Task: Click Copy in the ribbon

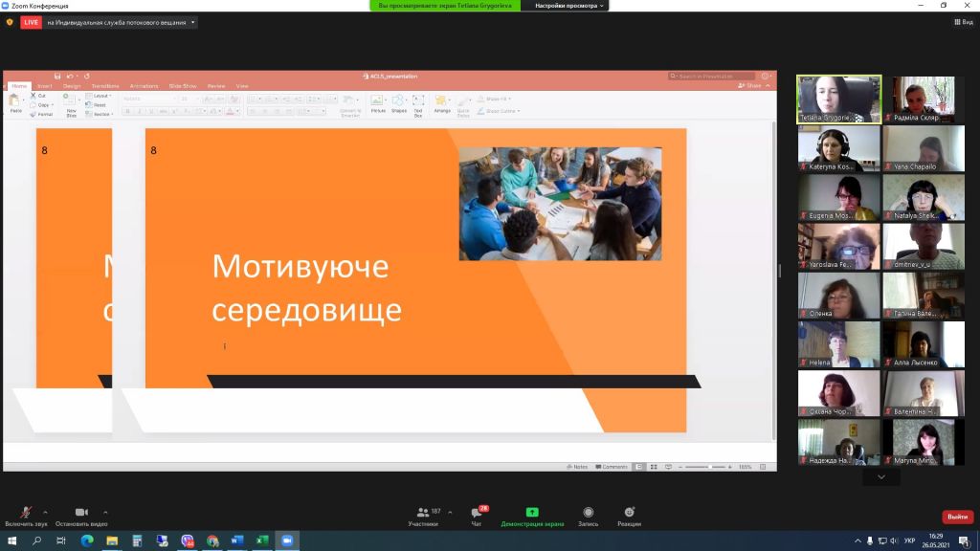Action: [x=40, y=105]
